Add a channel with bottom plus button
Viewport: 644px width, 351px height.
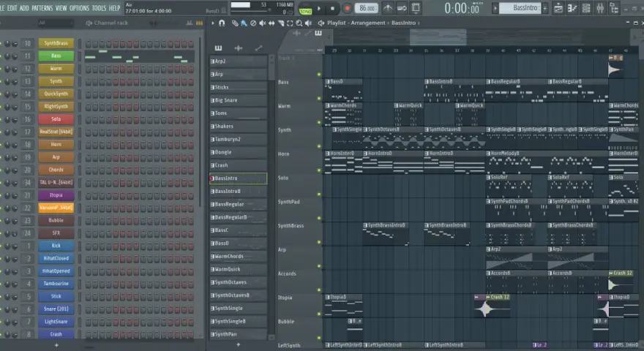56,345
